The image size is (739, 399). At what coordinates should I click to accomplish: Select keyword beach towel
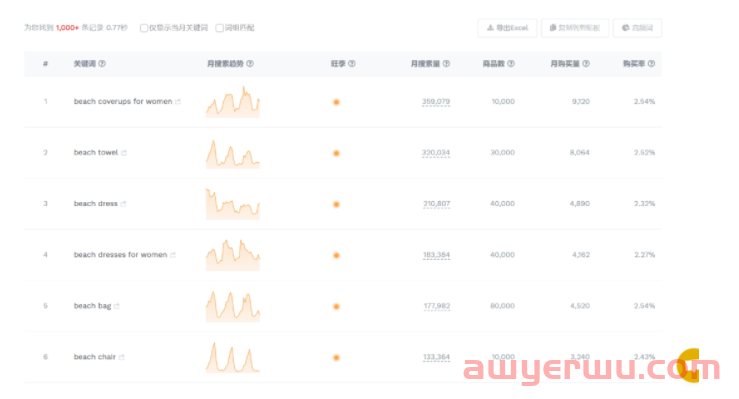pyautogui.click(x=96, y=153)
